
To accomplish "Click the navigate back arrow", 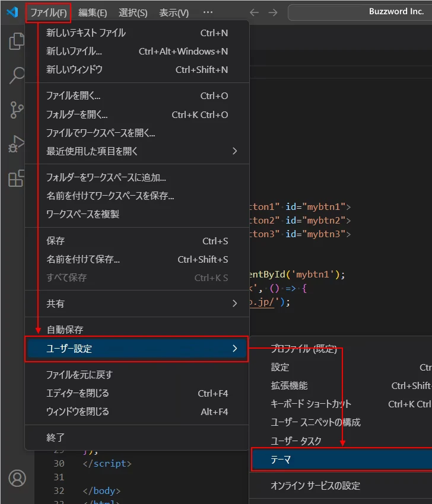I will click(254, 12).
